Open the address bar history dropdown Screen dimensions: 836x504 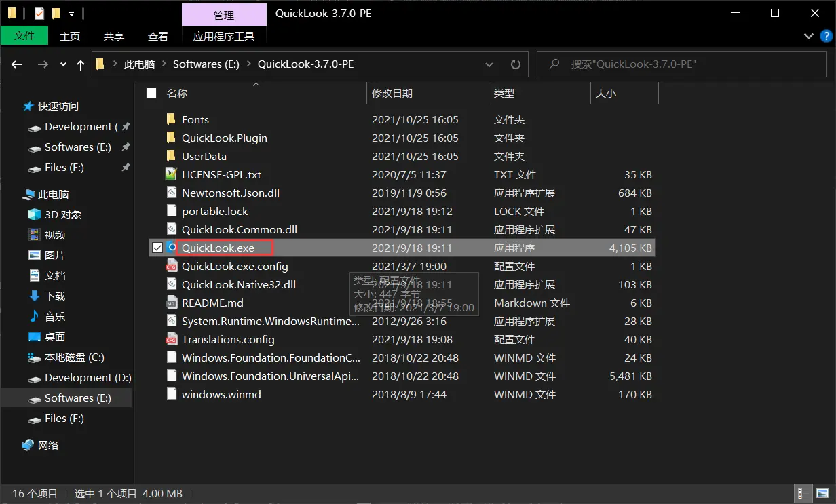coord(489,64)
